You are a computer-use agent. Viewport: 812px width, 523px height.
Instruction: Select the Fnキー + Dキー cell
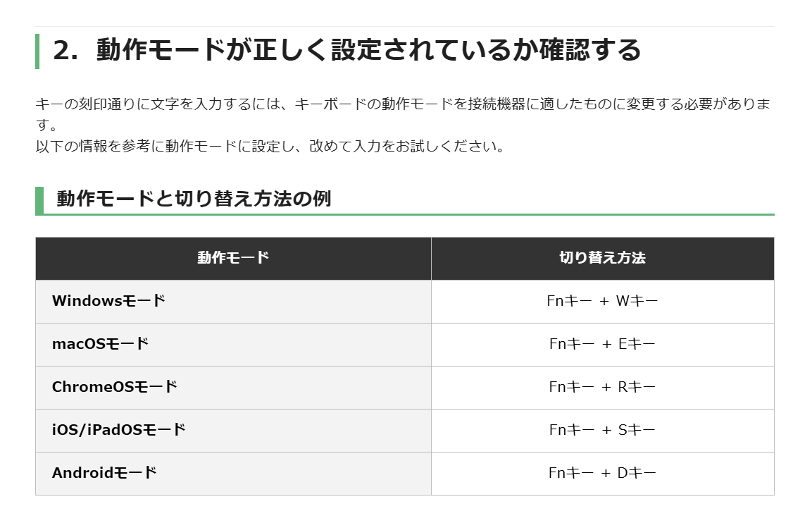pyautogui.click(x=602, y=473)
